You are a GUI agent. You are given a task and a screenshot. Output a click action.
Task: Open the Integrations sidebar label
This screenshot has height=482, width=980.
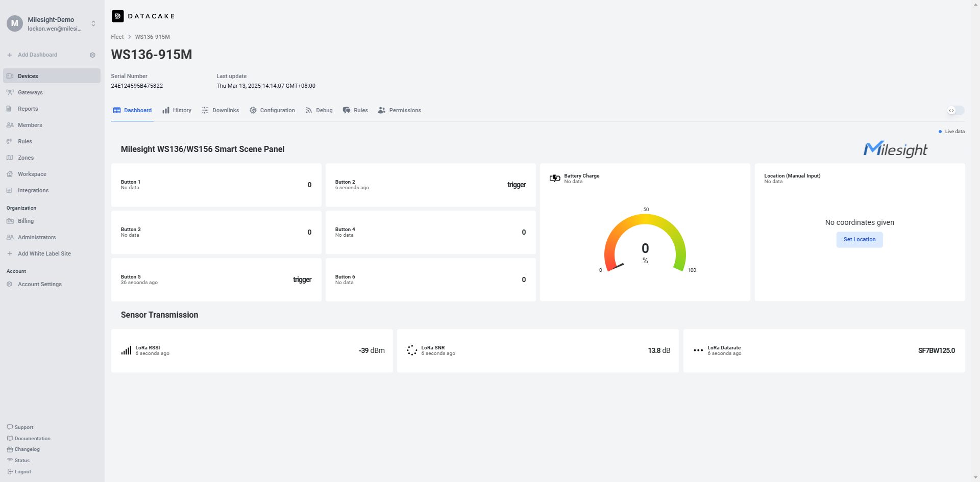tap(33, 190)
